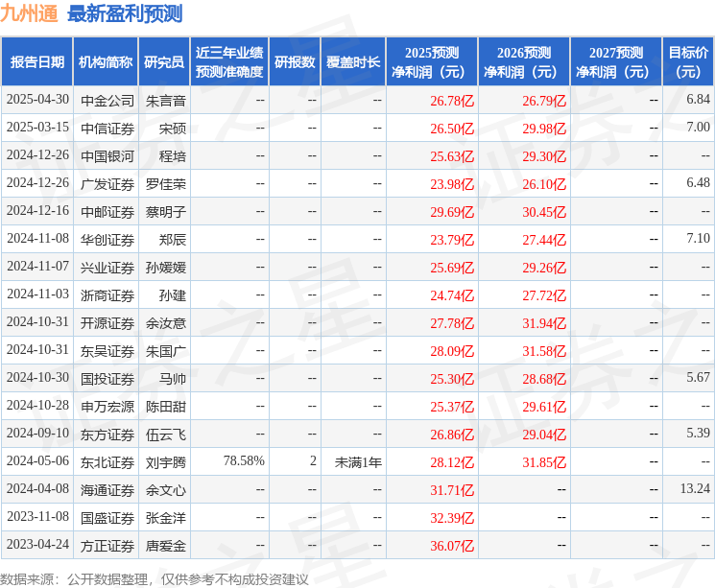715x588 pixels.
Task: Select the 2025预测净利润 column header
Action: (432, 62)
